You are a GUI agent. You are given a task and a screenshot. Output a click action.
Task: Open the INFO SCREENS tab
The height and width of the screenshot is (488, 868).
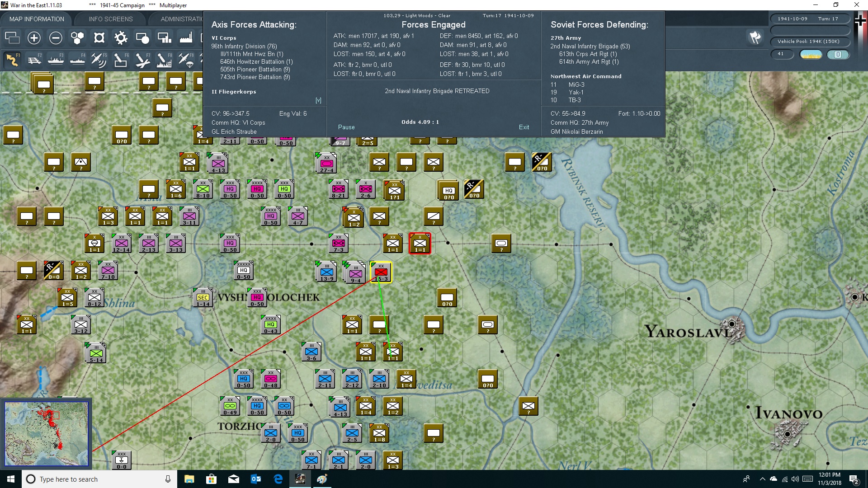(x=111, y=19)
